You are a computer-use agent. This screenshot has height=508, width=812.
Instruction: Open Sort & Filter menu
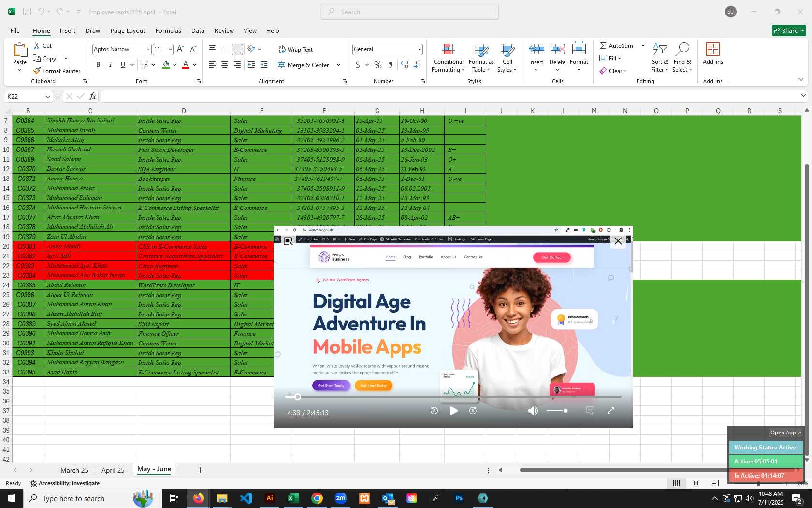660,58
